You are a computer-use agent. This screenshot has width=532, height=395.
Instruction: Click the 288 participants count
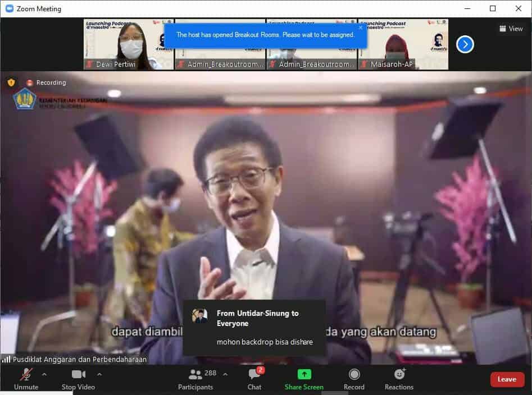tap(210, 373)
